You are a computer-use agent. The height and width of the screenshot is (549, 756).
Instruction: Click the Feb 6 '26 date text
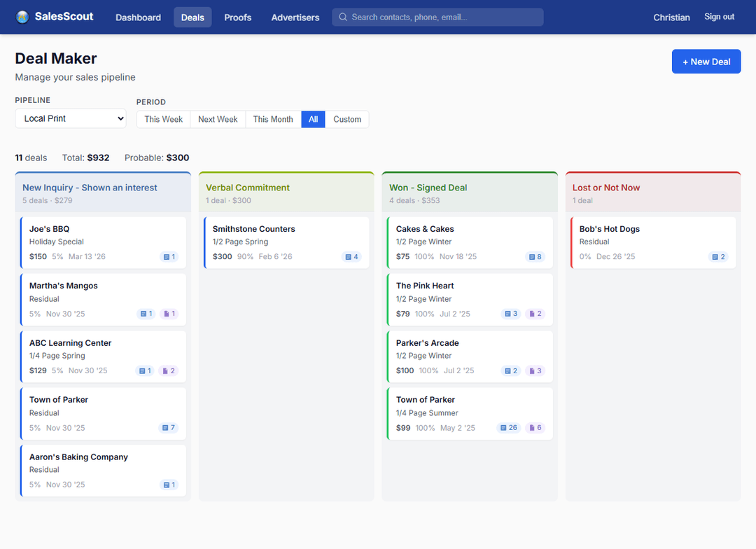(x=275, y=257)
